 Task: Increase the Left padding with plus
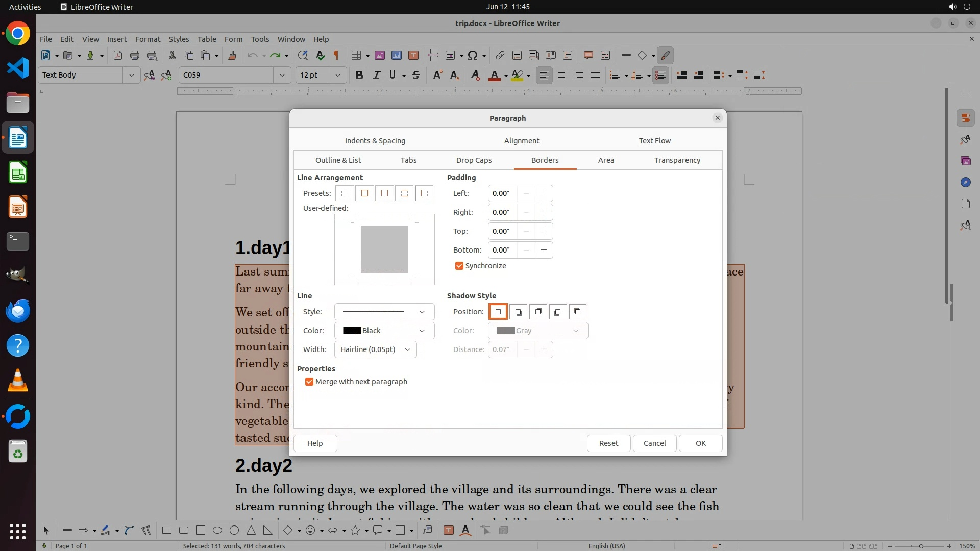click(x=544, y=193)
